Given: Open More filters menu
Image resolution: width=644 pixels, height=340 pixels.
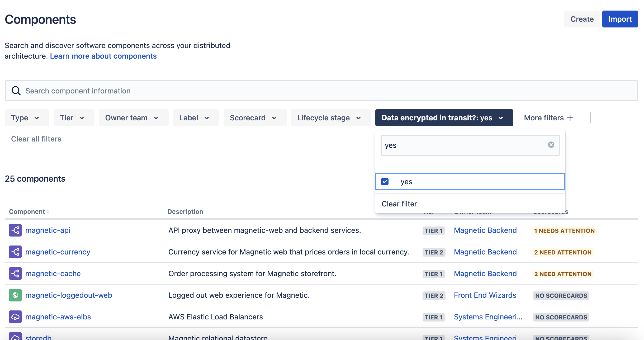Looking at the screenshot, I should [x=549, y=118].
